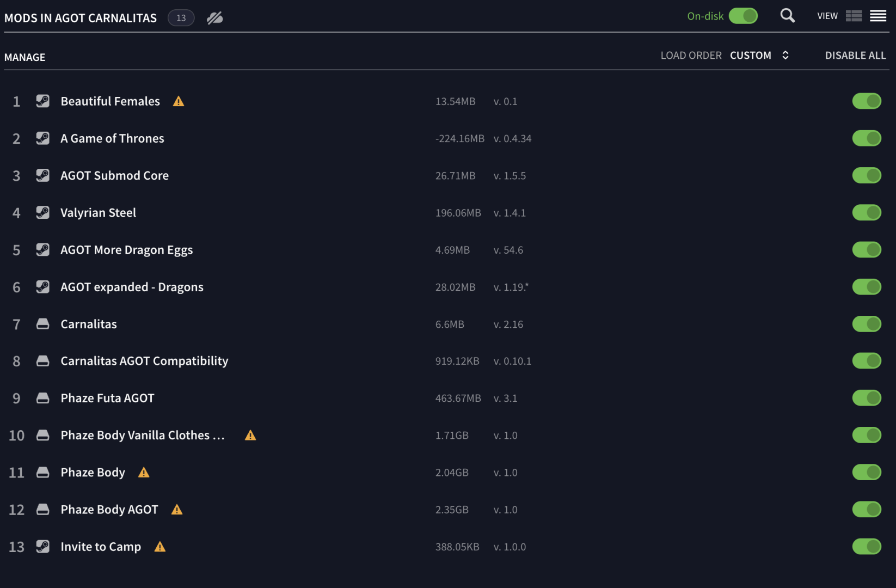Click the warning triangle for Phaze Body Vanilla Clothes

250,435
